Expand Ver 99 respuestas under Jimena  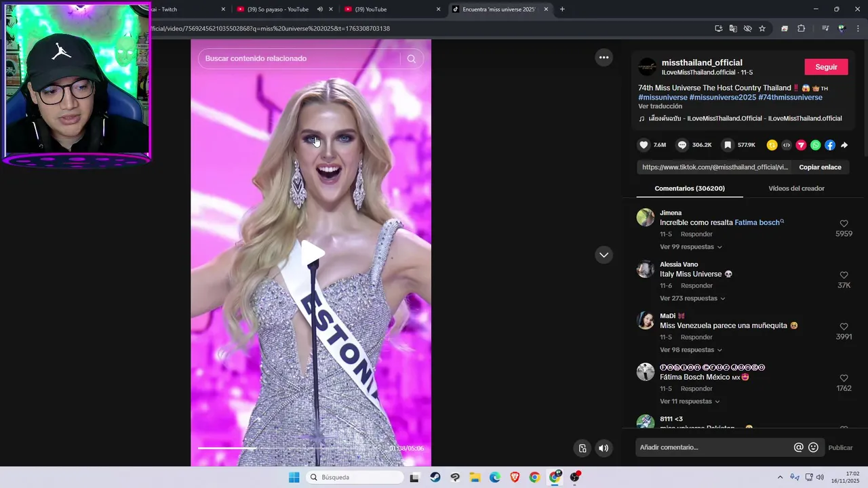pyautogui.click(x=691, y=247)
